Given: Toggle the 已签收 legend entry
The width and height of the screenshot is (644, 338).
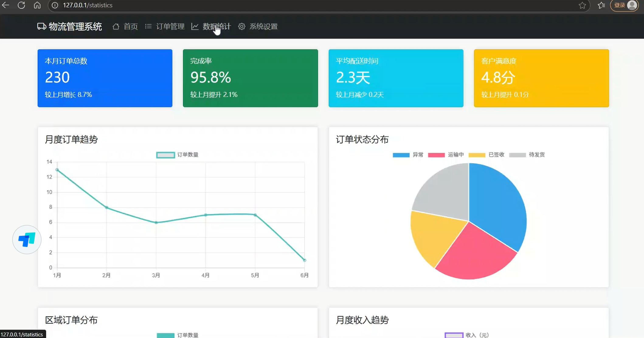Looking at the screenshot, I should point(486,154).
